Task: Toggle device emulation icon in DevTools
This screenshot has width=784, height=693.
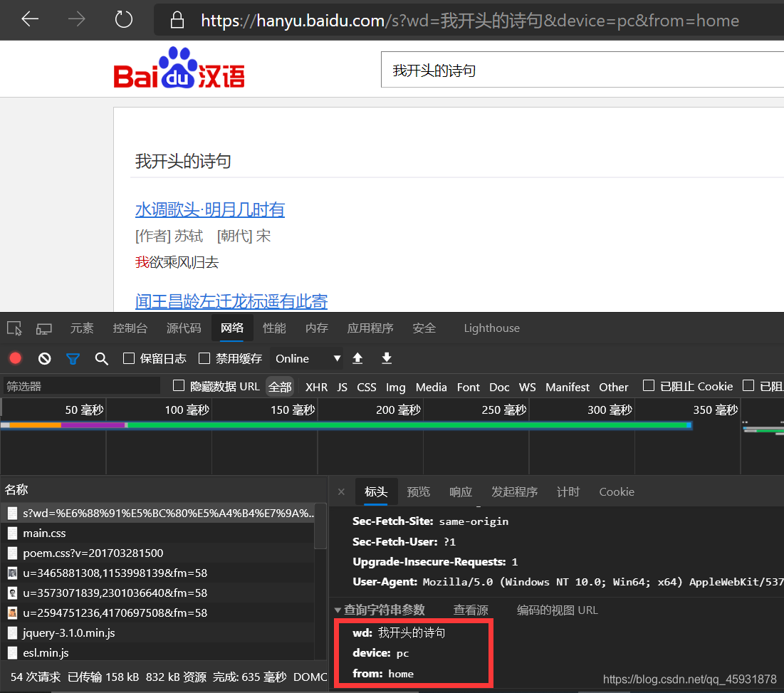Action: (44, 328)
